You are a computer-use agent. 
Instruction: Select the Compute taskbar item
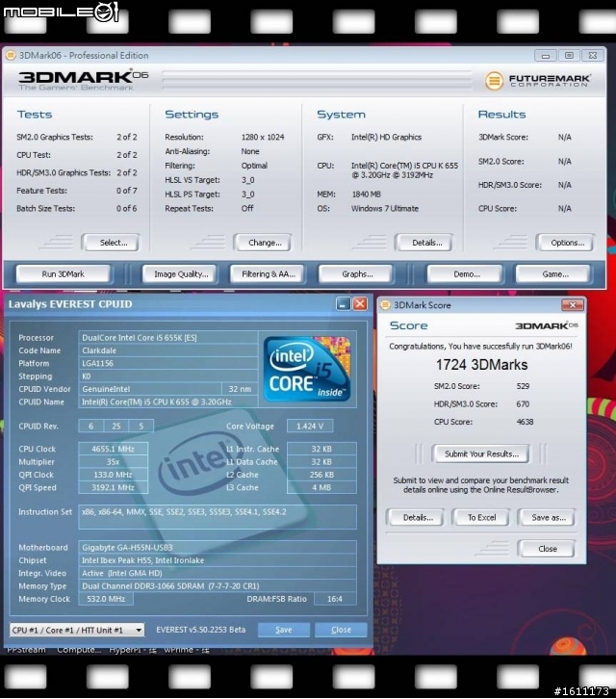click(x=79, y=650)
